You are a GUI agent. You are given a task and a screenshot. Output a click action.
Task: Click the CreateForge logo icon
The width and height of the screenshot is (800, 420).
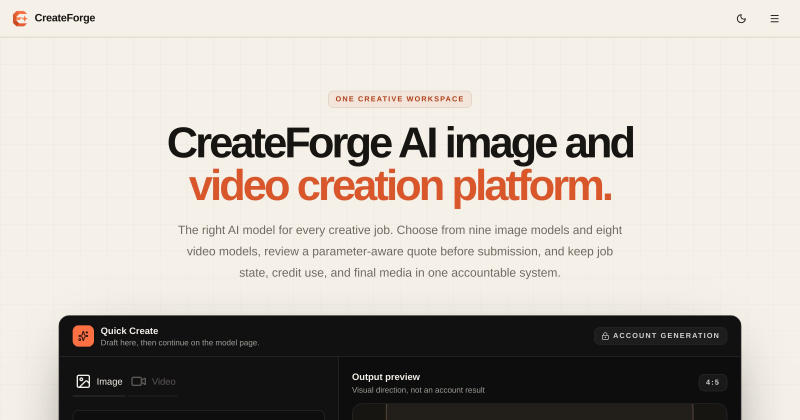pyautogui.click(x=20, y=18)
